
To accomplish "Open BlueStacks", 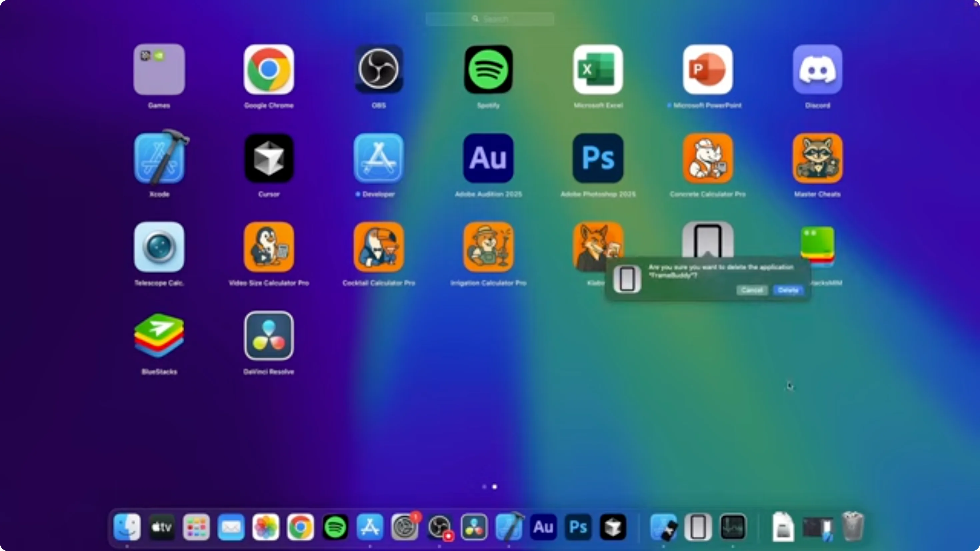I will [159, 336].
